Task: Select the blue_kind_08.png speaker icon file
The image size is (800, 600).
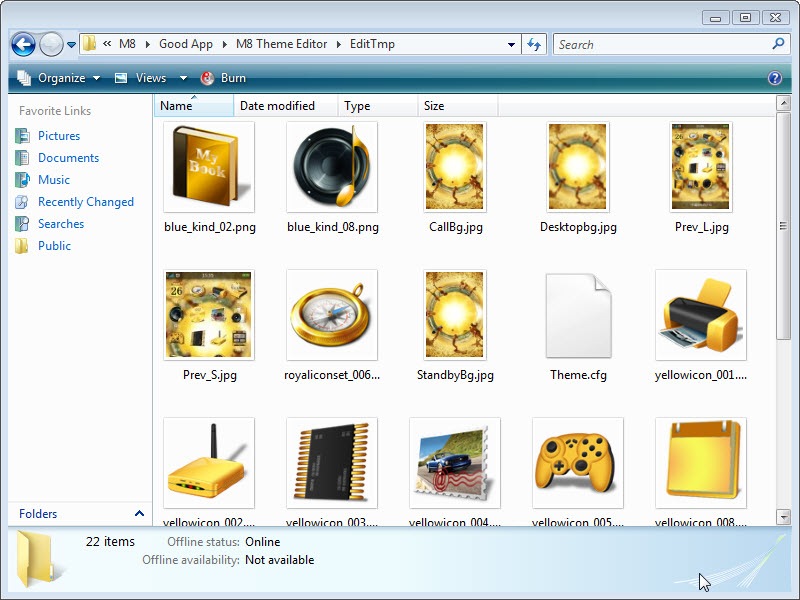Action: 332,167
